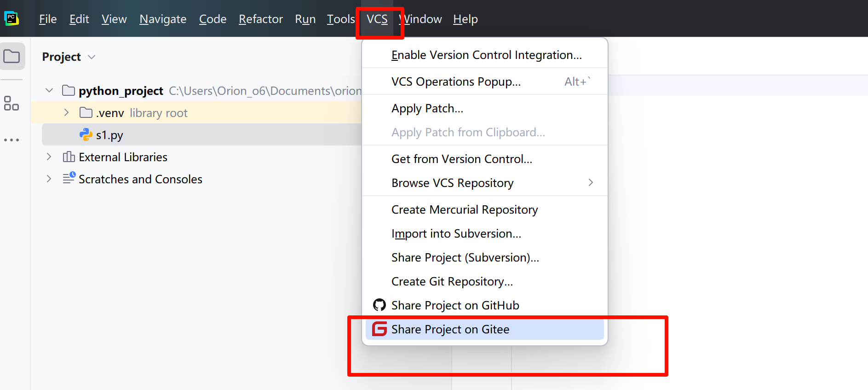Collapse the python_project root node
This screenshot has width=868, height=390.
point(49,90)
